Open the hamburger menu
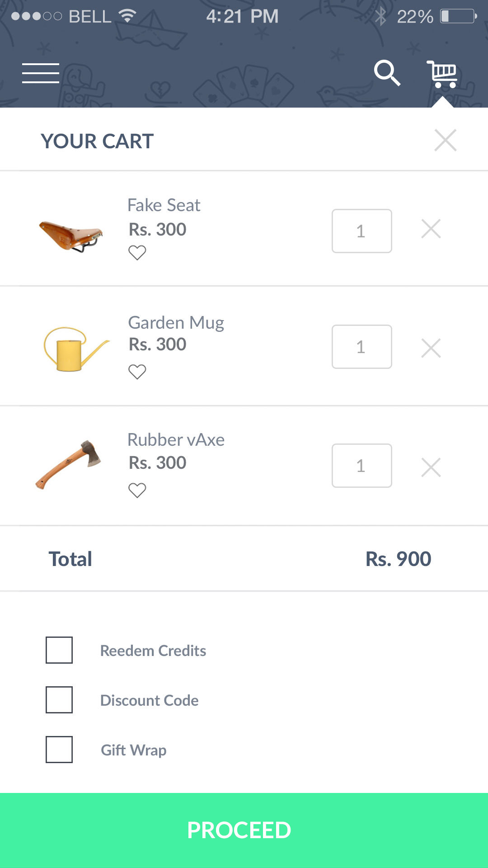Image resolution: width=488 pixels, height=868 pixels. point(41,73)
